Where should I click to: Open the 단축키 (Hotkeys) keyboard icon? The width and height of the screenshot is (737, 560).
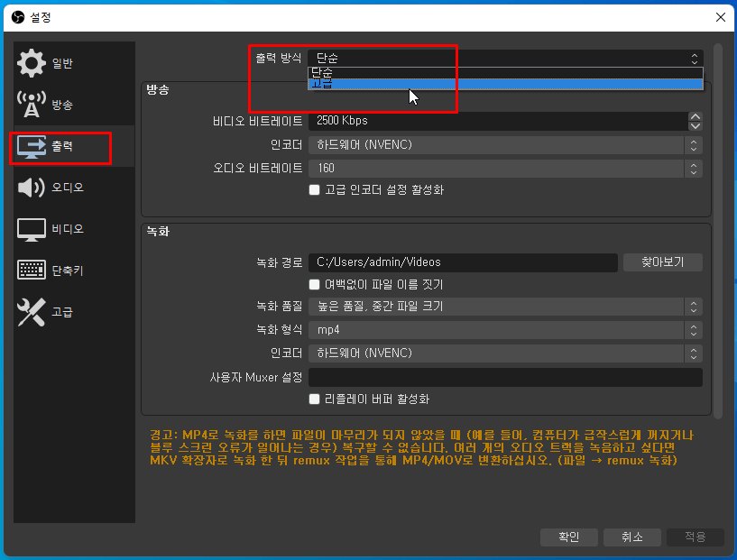31,270
